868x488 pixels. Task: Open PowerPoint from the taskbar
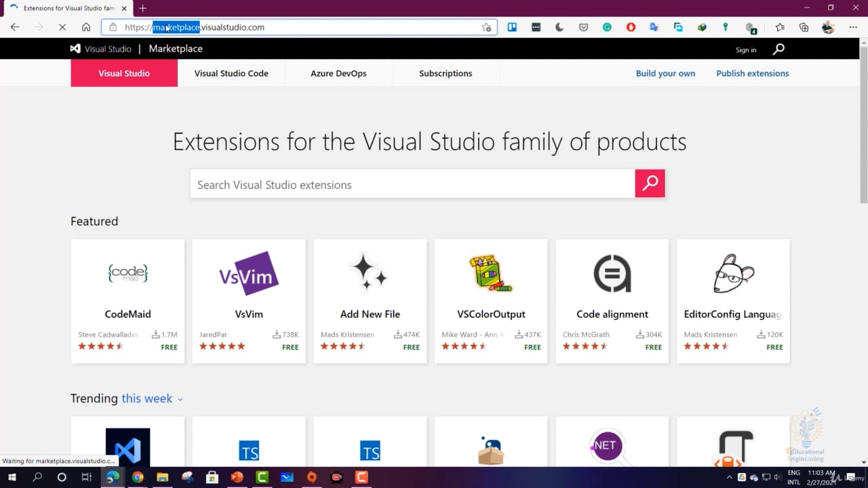point(237,477)
